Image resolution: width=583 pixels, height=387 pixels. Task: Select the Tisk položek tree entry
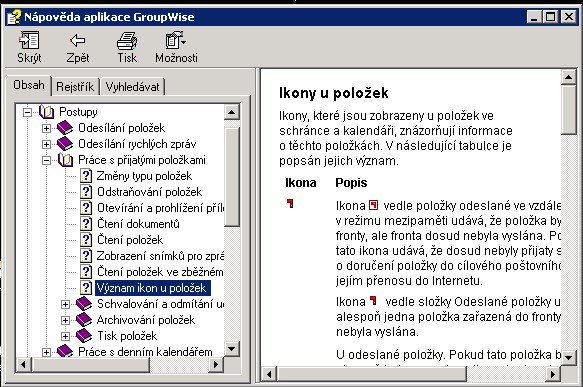coord(127,336)
